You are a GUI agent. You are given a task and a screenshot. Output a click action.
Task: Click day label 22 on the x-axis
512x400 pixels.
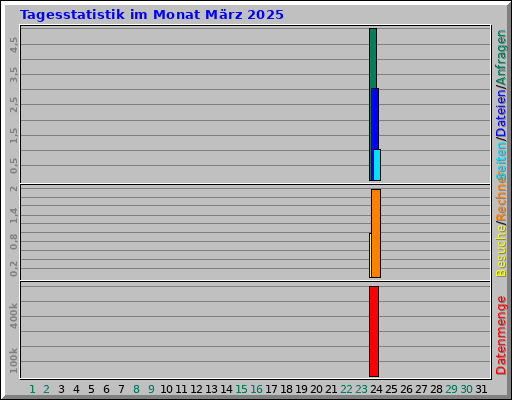[x=346, y=389]
